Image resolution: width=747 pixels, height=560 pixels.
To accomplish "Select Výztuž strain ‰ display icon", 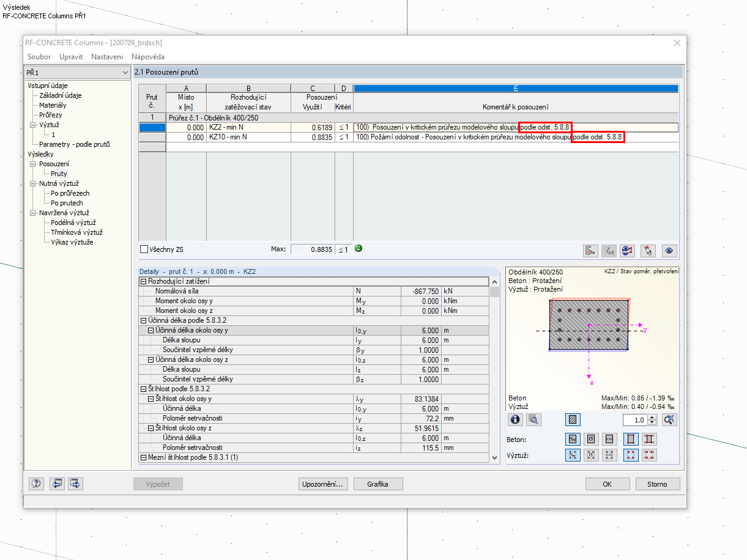I will 573,455.
